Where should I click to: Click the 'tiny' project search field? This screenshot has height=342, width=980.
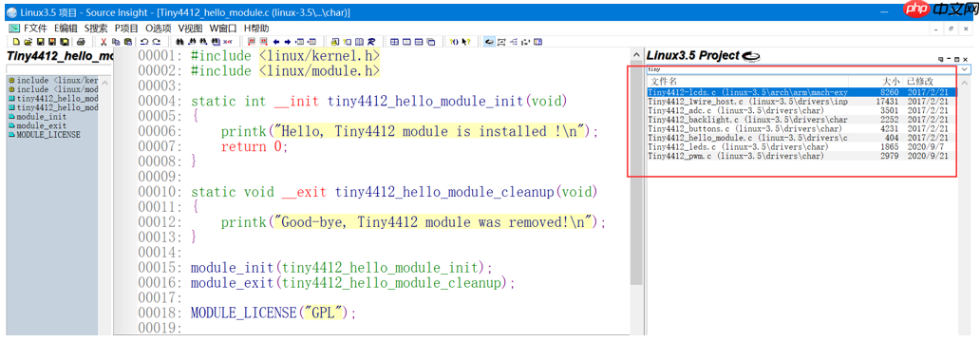pyautogui.click(x=803, y=69)
